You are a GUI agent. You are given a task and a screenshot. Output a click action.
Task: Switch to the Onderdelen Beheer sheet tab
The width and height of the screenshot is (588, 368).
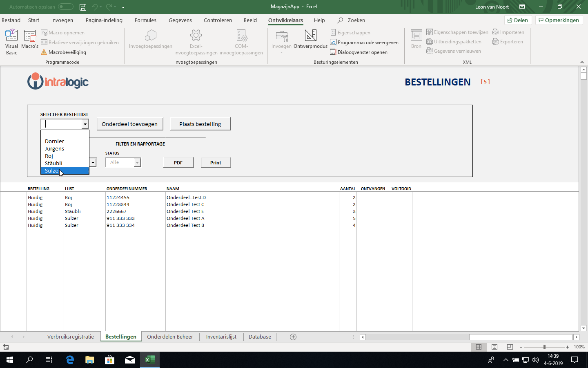click(170, 337)
